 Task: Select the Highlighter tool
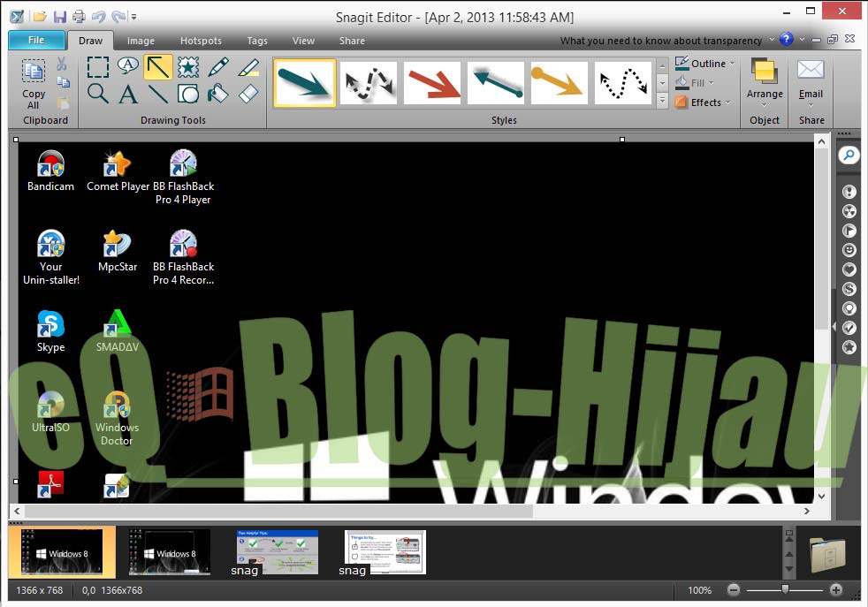[248, 67]
